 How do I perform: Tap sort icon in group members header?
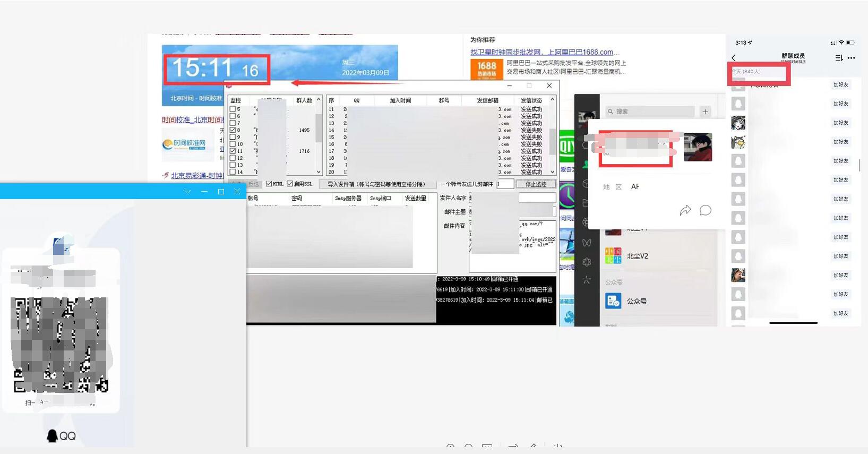click(839, 58)
